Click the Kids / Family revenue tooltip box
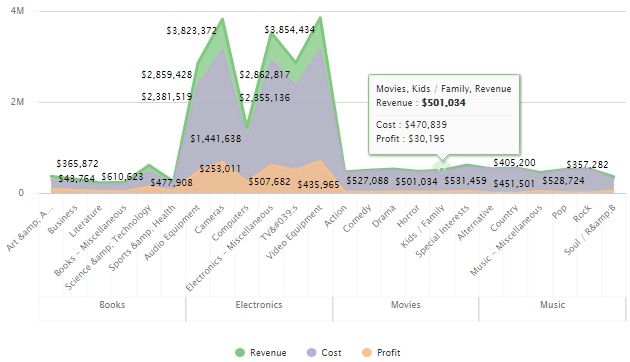Screen dimensions: 630x362 click(444, 115)
